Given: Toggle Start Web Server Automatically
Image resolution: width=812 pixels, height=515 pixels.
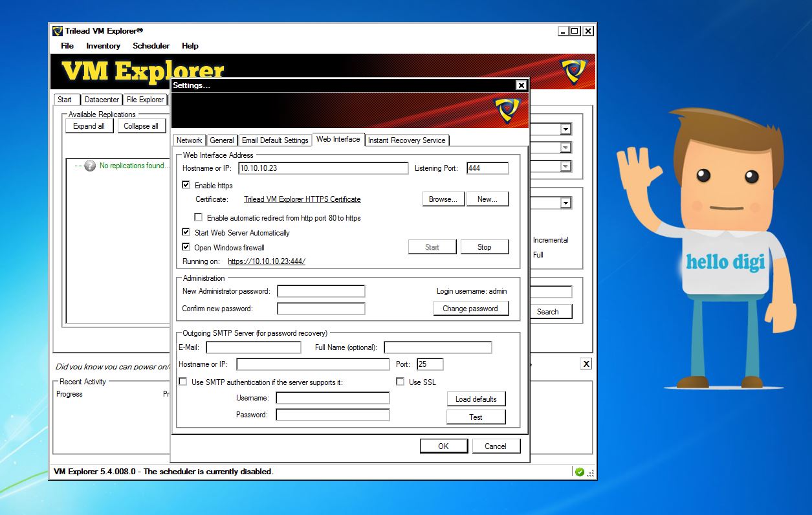Looking at the screenshot, I should point(186,232).
